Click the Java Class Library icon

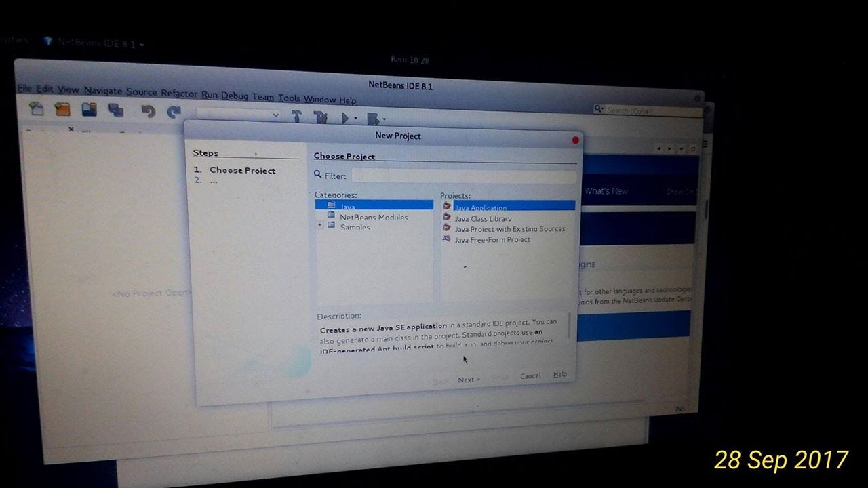tap(446, 217)
